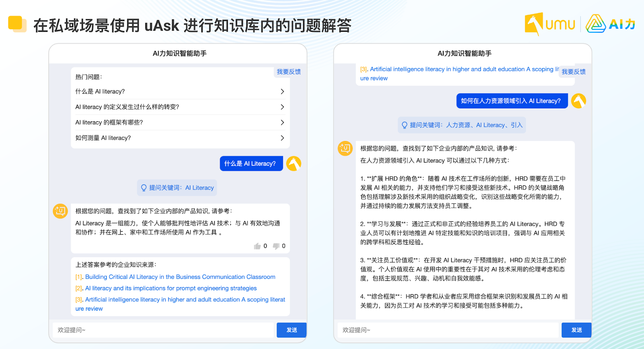This screenshot has width=644, height=349.
Task: Open left panel source [3] "Artificial intelligence literacy in higher and adult education"
Action: pyautogui.click(x=180, y=304)
